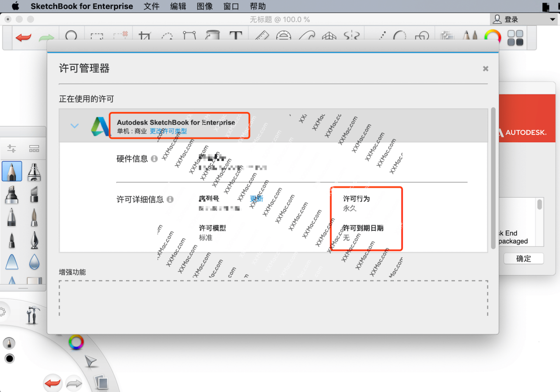Open the 文件 menu
Screen dimensions: 560x392
(151, 6)
